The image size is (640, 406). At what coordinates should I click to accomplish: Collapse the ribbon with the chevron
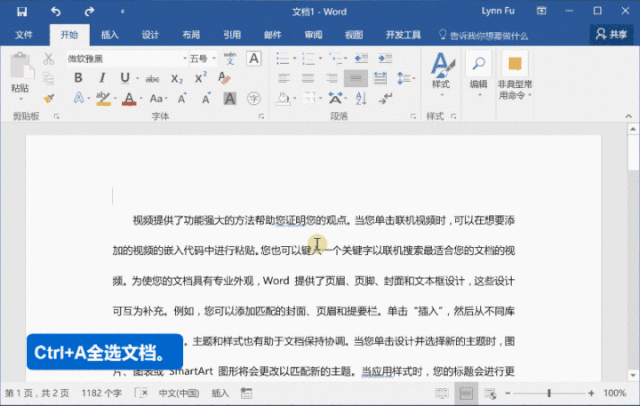tap(629, 116)
